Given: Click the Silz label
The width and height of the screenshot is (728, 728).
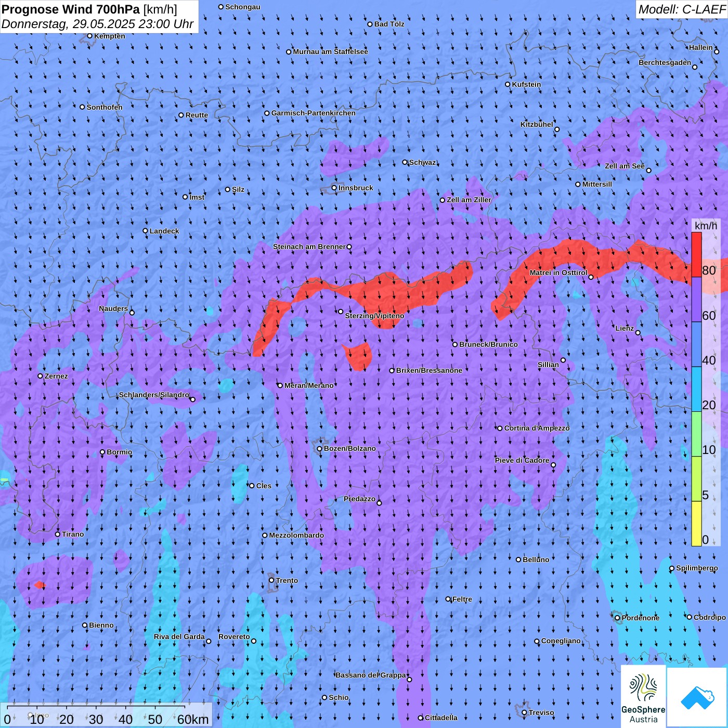Looking at the screenshot, I should 238,189.
